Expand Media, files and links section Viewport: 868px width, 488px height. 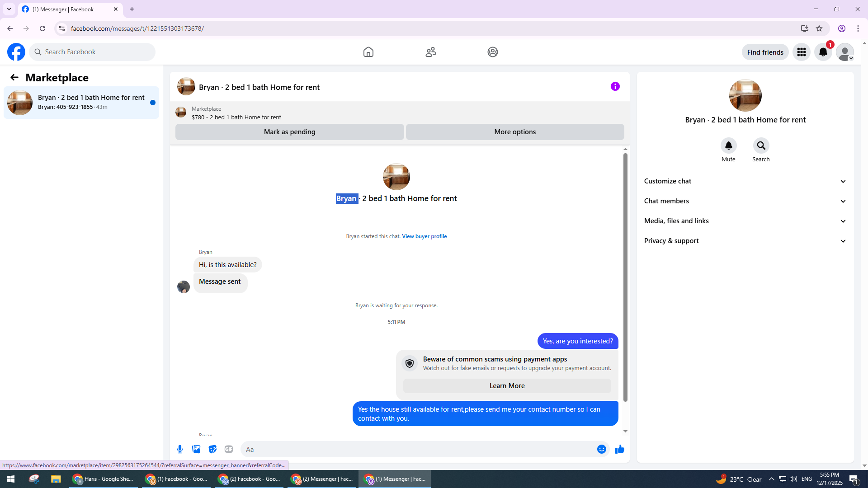coord(745,221)
